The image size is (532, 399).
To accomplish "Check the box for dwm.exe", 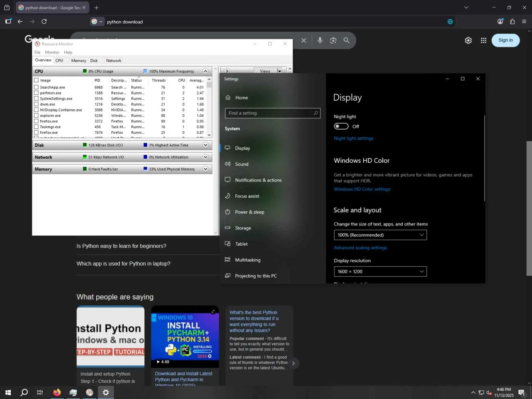I will coord(36,104).
